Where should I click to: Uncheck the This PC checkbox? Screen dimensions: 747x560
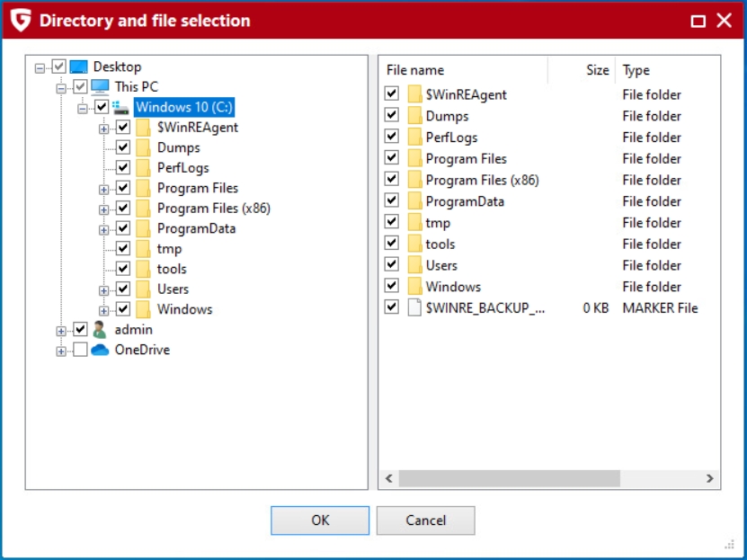(80, 86)
